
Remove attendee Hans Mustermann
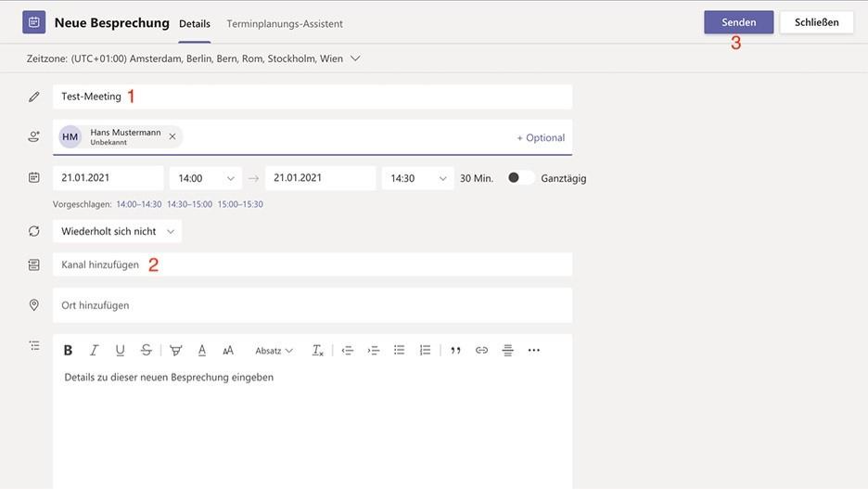(172, 136)
